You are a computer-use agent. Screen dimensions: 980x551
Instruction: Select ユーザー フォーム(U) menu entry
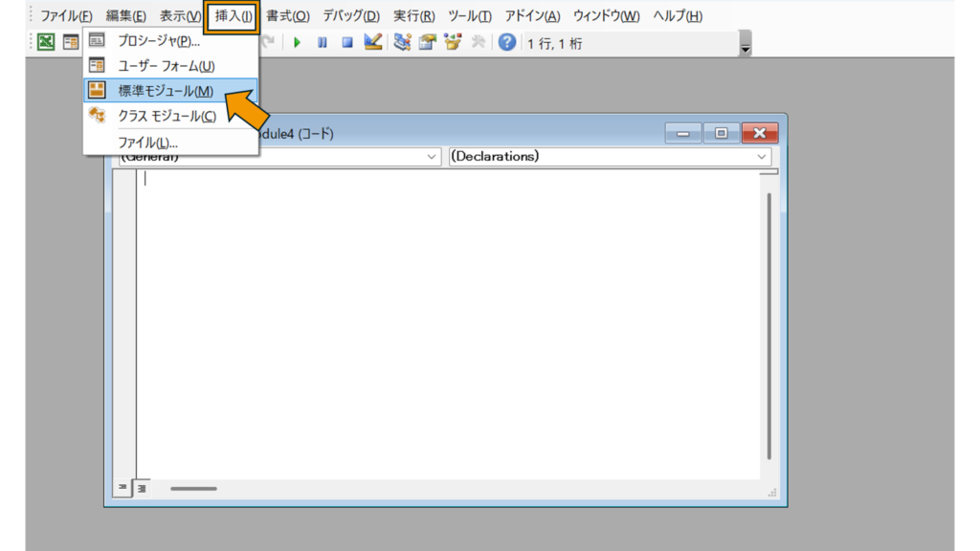(166, 66)
